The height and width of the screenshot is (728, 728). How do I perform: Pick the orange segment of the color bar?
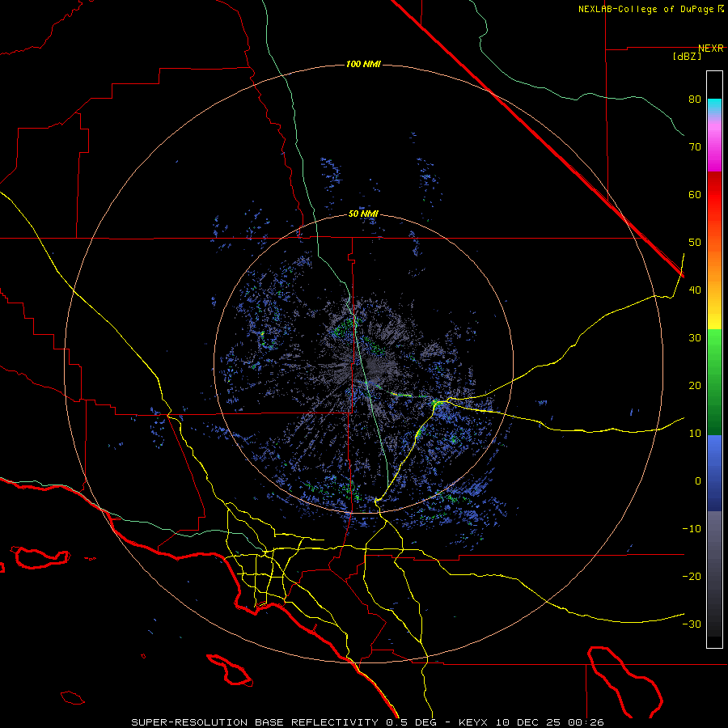click(x=714, y=265)
